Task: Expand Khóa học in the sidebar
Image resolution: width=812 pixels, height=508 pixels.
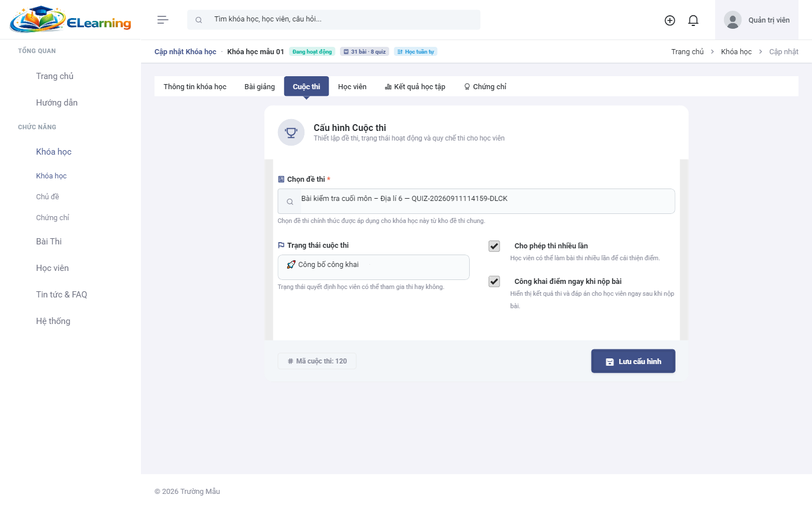Action: (x=54, y=152)
